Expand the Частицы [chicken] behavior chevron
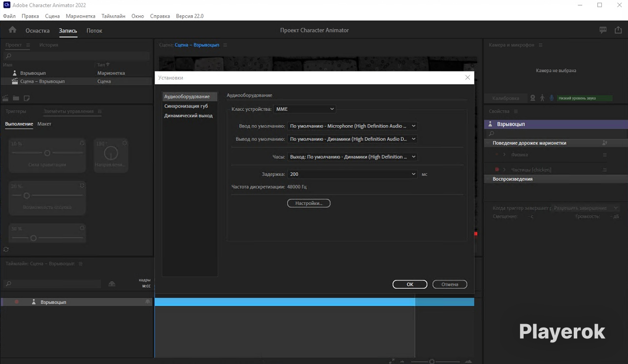 coord(504,170)
